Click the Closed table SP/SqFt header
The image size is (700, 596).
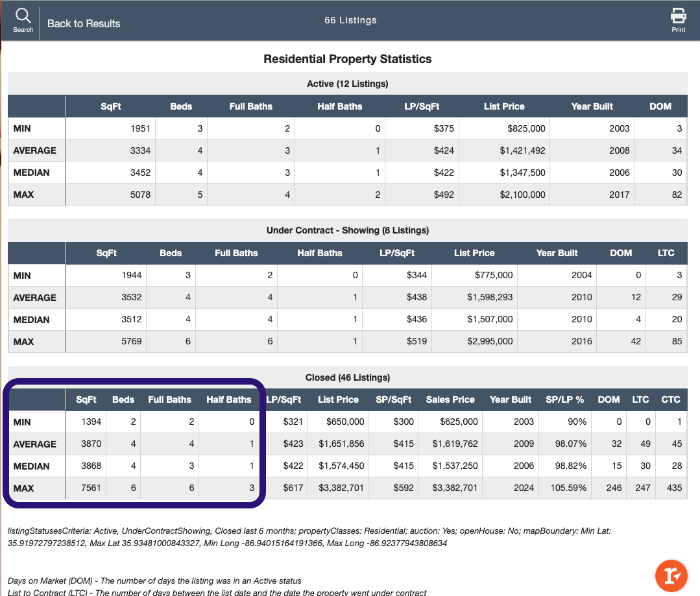(x=393, y=399)
